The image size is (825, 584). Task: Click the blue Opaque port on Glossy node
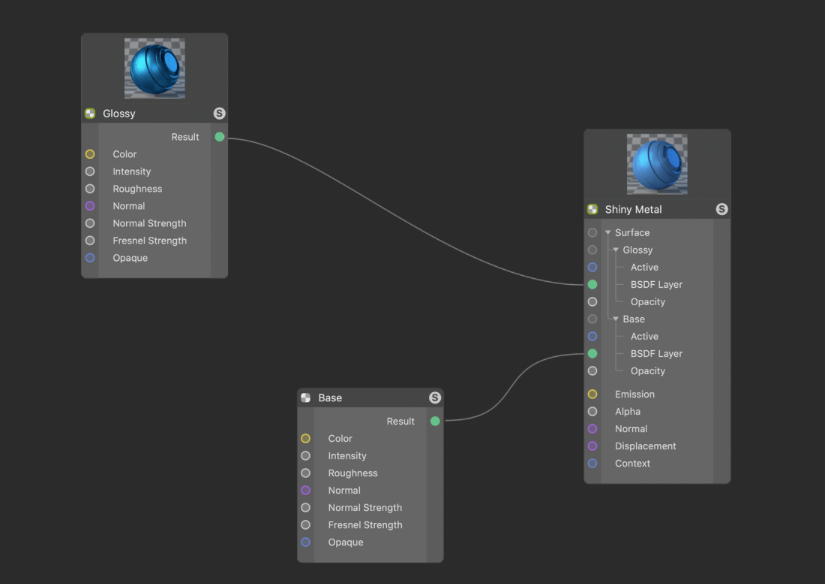90,258
